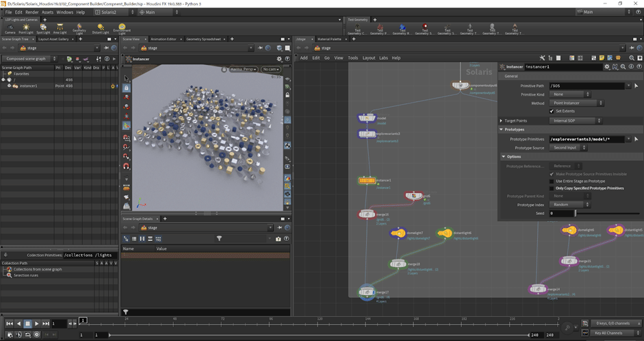The width and height of the screenshot is (644, 341).
Task: Open the instancer parameter gear menu
Action: tap(606, 67)
